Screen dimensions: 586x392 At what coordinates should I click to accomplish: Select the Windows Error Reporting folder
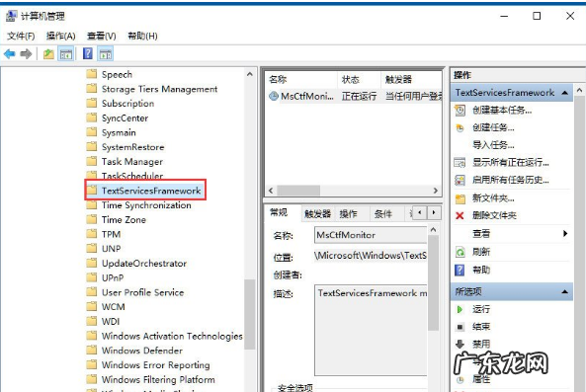155,364
